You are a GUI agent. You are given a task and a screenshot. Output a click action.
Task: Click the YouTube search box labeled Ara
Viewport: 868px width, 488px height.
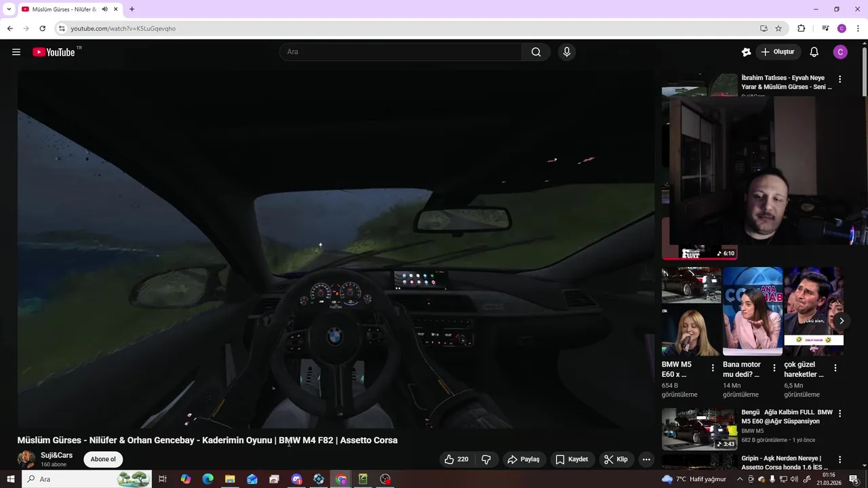pyautogui.click(x=400, y=52)
